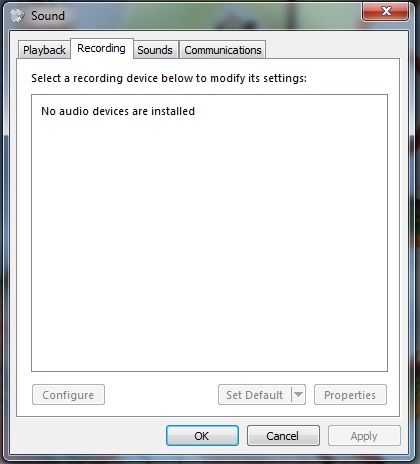Click the Sound speaker icon in title bar
The image size is (420, 464).
click(17, 15)
